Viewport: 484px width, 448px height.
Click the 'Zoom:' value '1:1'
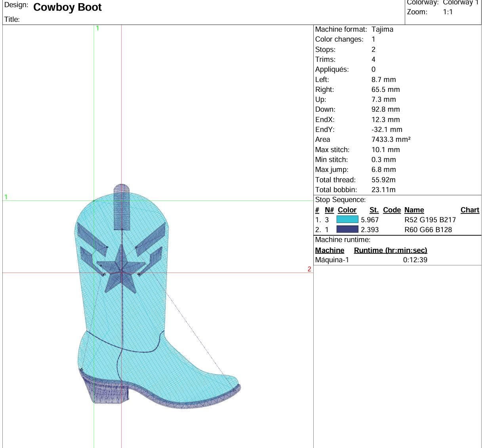point(448,12)
